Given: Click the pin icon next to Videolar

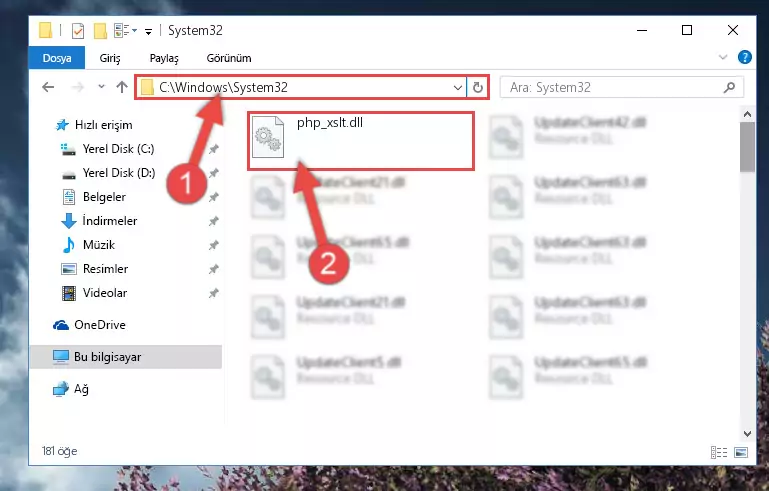Looking at the screenshot, I should (x=213, y=293).
